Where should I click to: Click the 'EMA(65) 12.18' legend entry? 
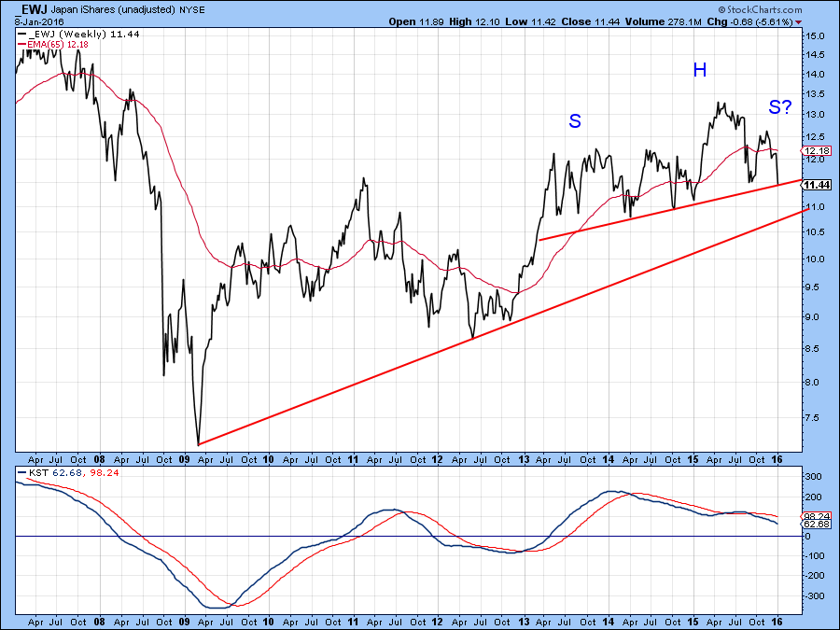pos(52,45)
